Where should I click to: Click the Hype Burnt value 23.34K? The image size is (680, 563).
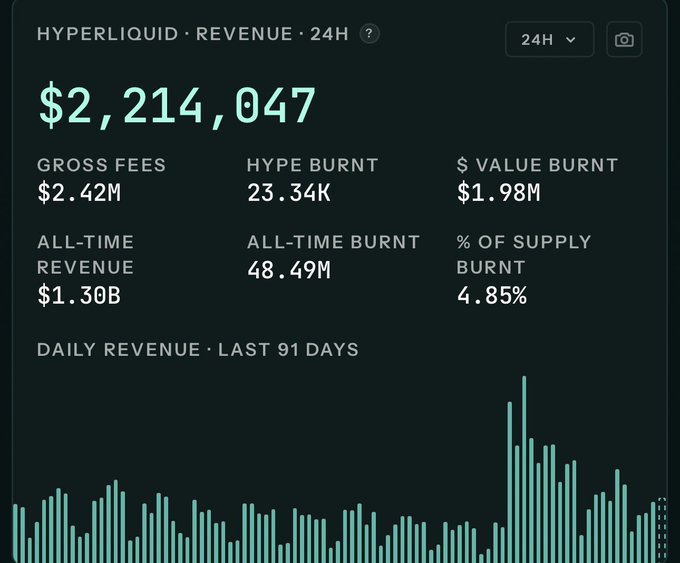(289, 193)
